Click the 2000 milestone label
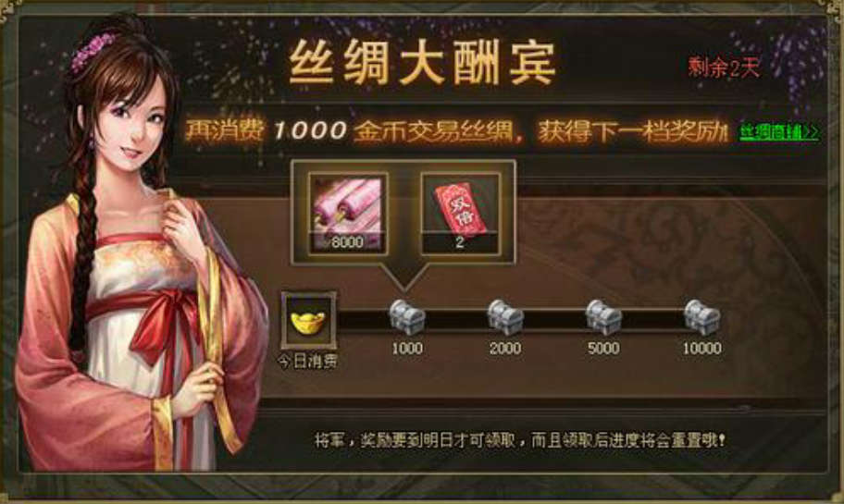 (x=505, y=349)
